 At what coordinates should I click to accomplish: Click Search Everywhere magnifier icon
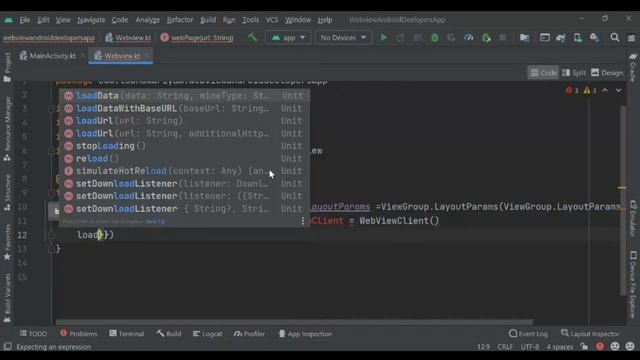click(614, 38)
